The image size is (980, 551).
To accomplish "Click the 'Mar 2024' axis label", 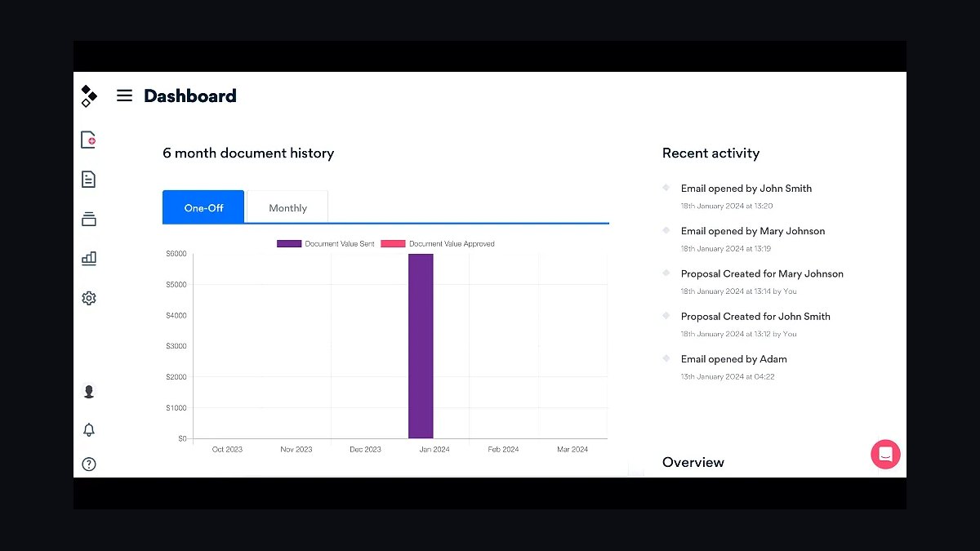I will click(x=572, y=450).
